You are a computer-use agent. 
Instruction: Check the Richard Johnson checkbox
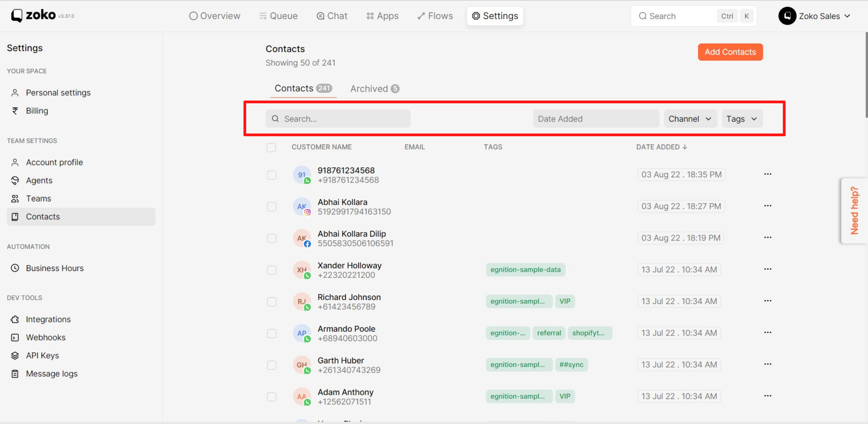(x=272, y=302)
